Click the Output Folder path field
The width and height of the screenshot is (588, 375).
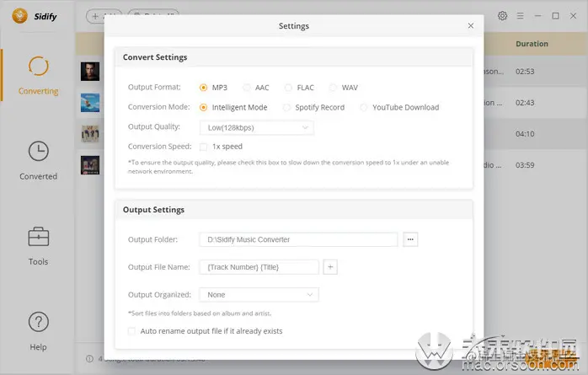pyautogui.click(x=298, y=239)
